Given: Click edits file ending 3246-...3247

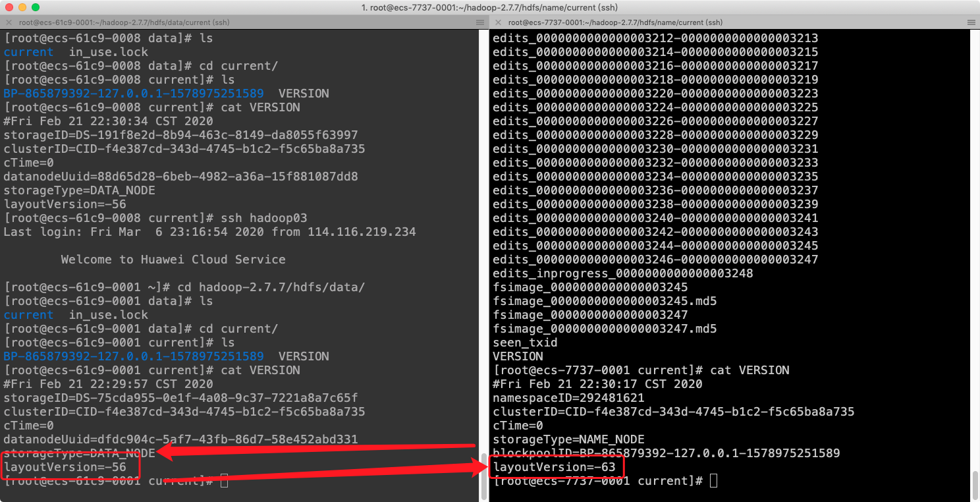Looking at the screenshot, I should (x=655, y=260).
